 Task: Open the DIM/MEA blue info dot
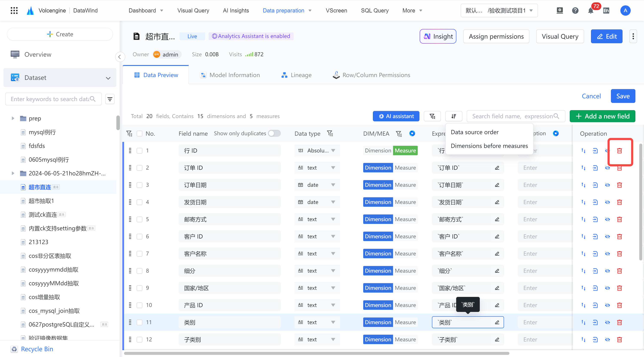[412, 133]
